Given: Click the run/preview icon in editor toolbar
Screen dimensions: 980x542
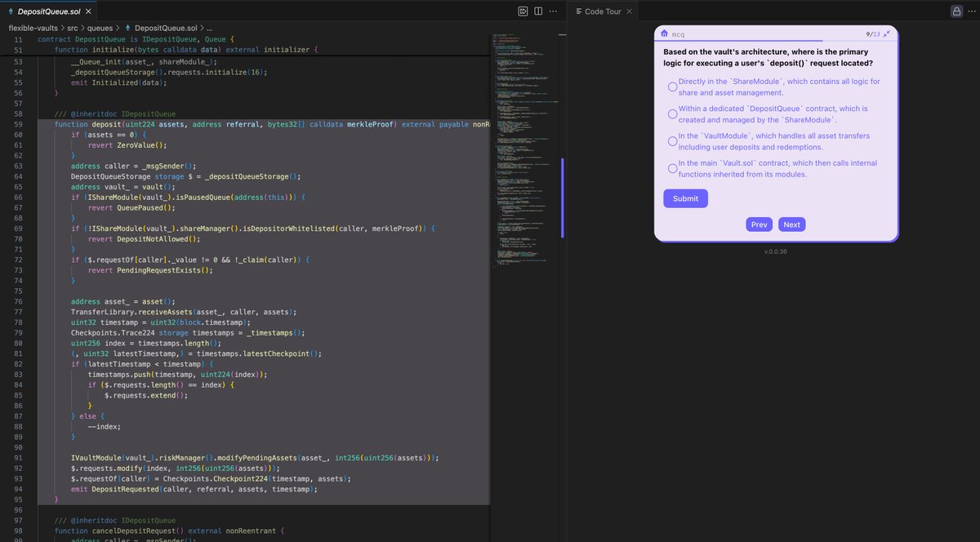Looking at the screenshot, I should pyautogui.click(x=523, y=11).
